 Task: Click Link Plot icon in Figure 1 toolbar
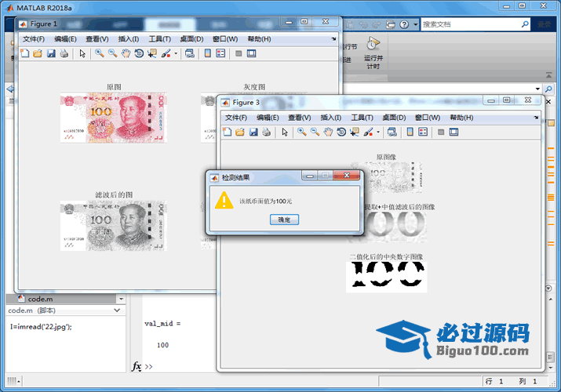190,53
